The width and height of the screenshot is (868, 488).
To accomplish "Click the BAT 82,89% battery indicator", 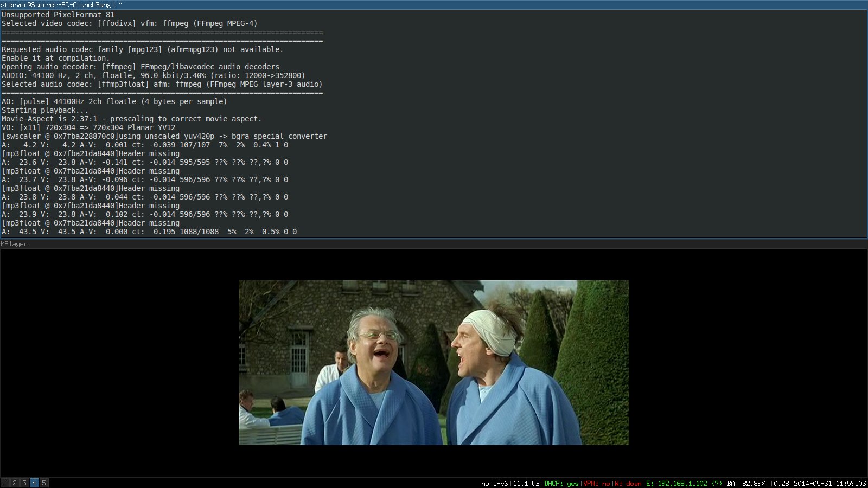I will point(746,484).
